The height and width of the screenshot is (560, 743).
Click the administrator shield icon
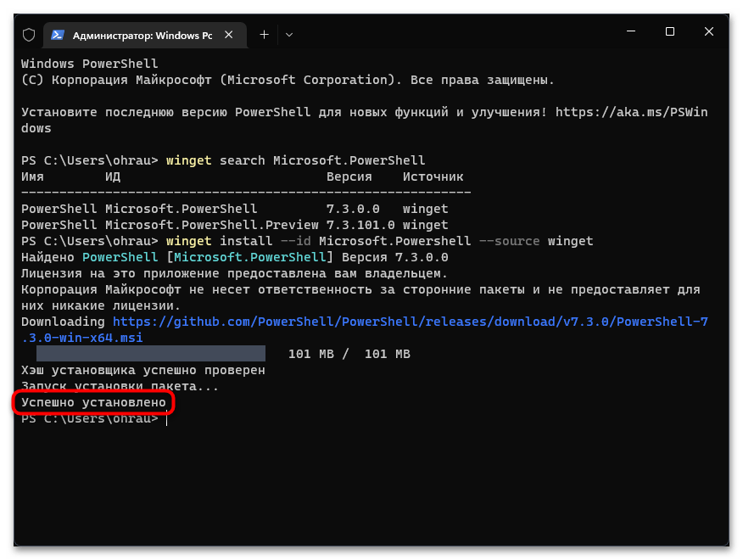[29, 35]
